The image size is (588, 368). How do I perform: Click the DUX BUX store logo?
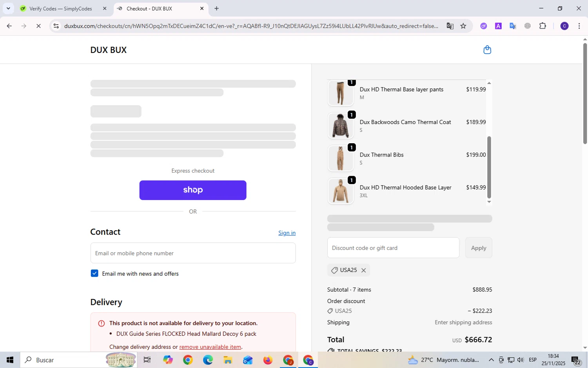click(109, 50)
